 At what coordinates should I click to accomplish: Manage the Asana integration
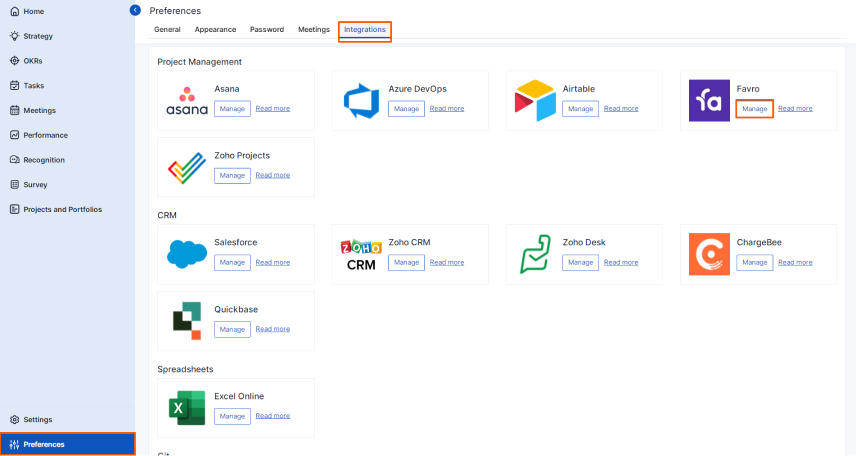[232, 109]
